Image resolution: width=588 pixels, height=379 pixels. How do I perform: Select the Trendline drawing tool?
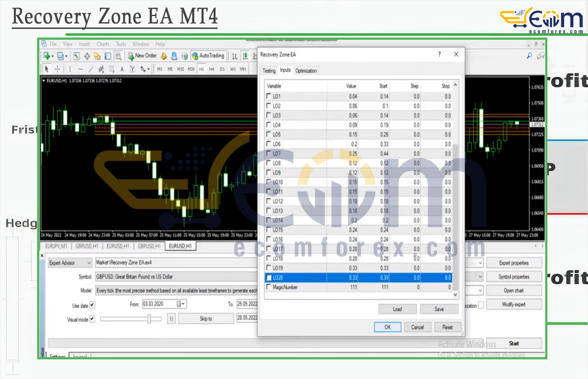[x=91, y=69]
